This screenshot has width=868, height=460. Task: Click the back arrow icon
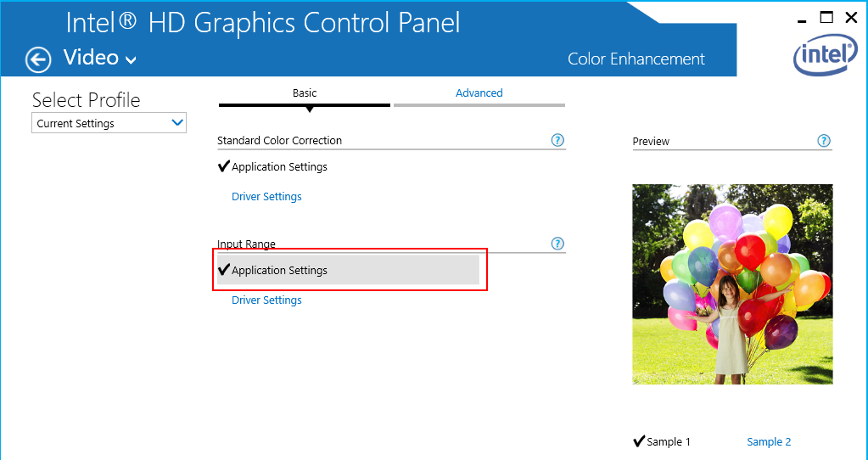[38, 59]
